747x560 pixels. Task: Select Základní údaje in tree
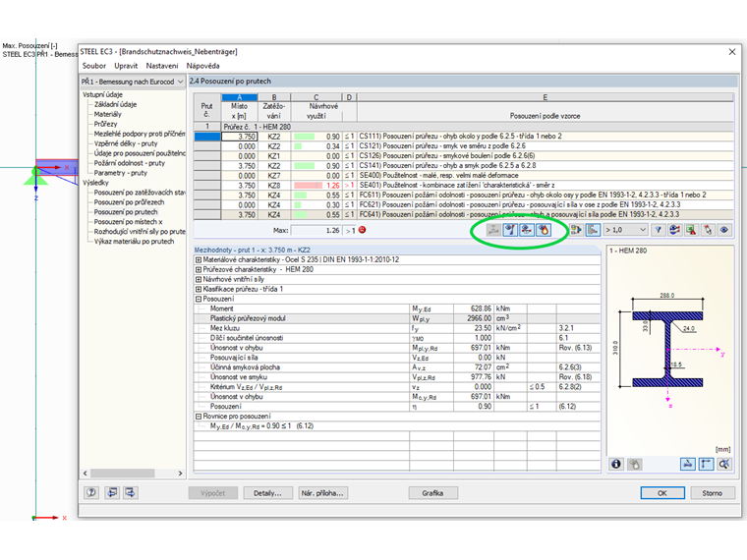[115, 104]
